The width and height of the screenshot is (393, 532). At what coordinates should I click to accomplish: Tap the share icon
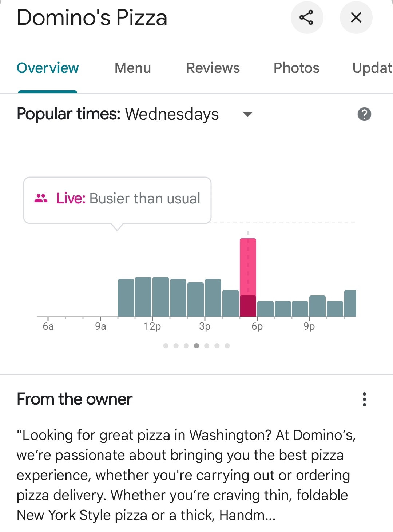point(306,17)
